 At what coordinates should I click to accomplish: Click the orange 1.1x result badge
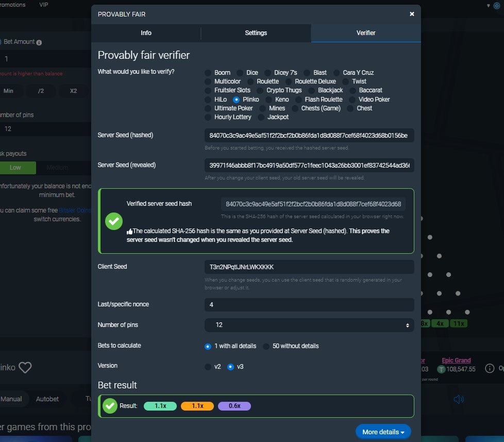(x=197, y=406)
